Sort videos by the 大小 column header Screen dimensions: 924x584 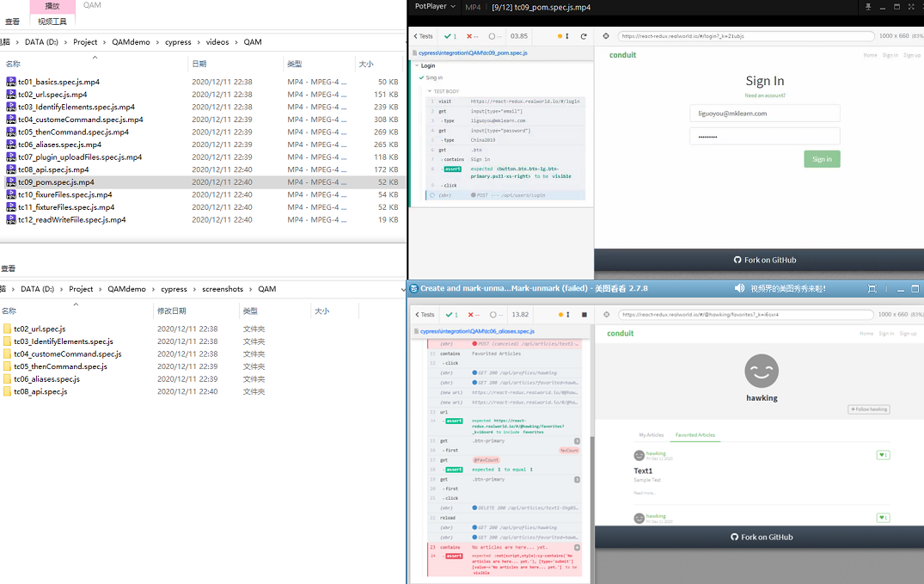coord(366,64)
